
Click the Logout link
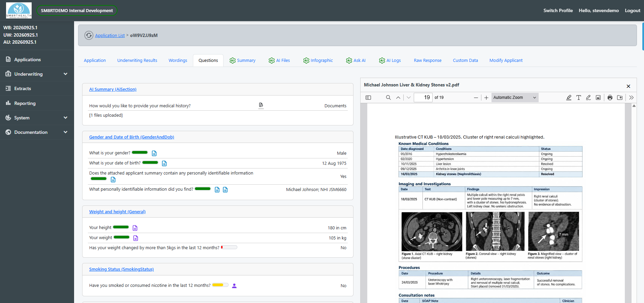pyautogui.click(x=632, y=10)
